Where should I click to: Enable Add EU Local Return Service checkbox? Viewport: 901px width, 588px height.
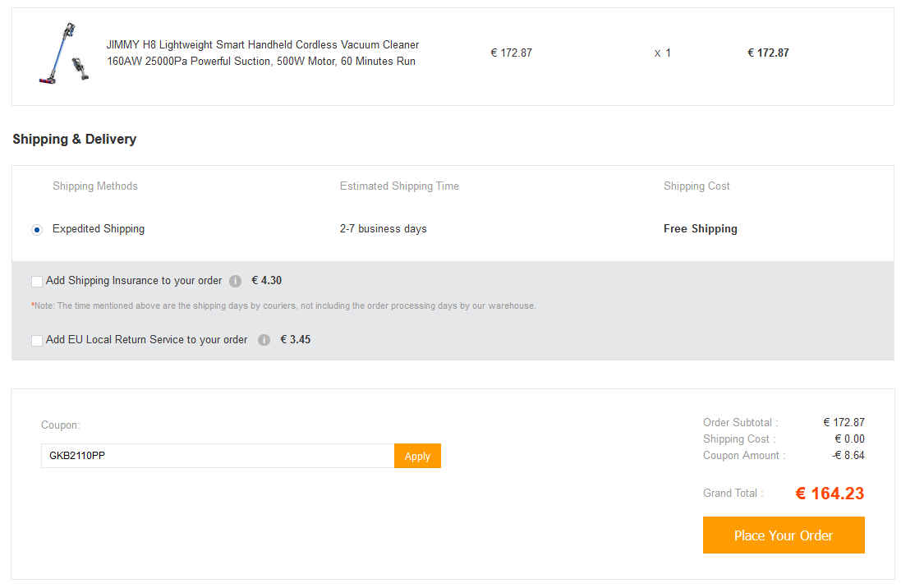point(37,341)
